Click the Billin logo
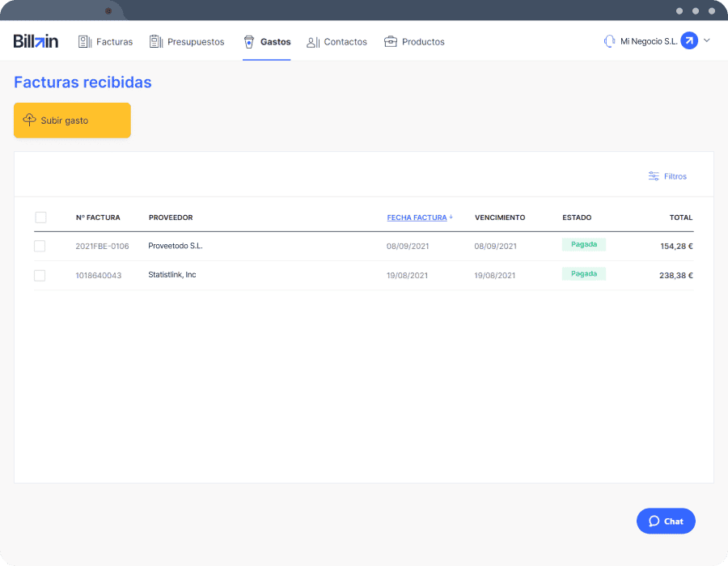728x566 pixels. click(36, 41)
